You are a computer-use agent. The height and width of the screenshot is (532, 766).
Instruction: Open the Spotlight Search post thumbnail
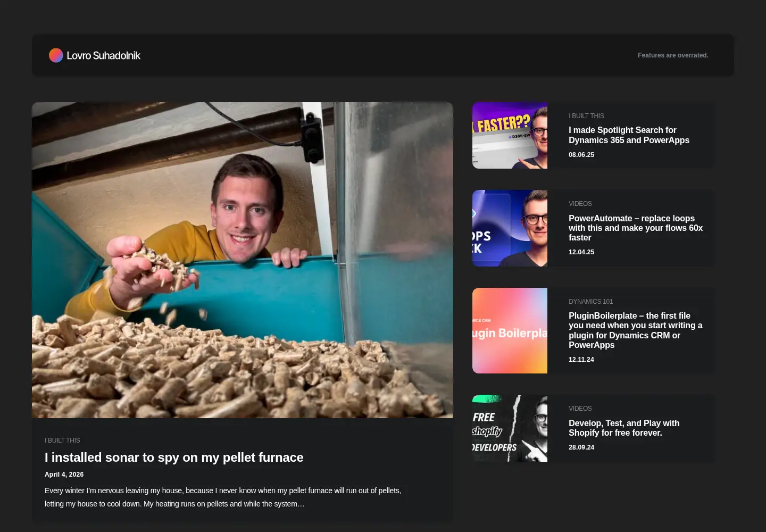(510, 136)
